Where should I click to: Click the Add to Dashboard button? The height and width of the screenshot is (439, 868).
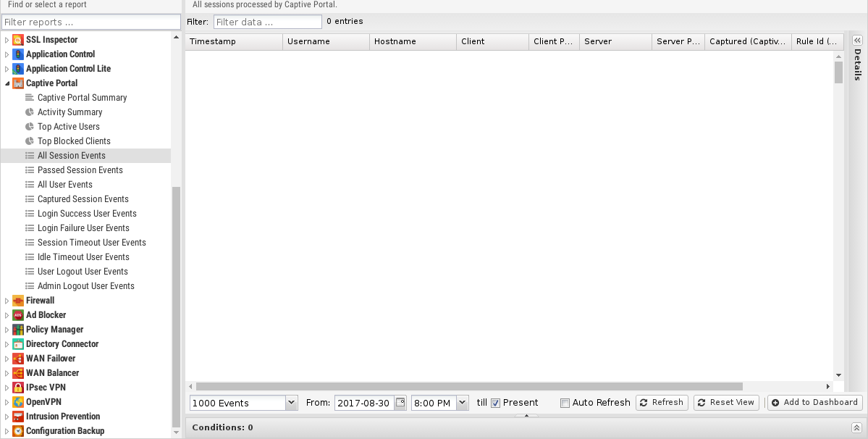[x=814, y=403]
